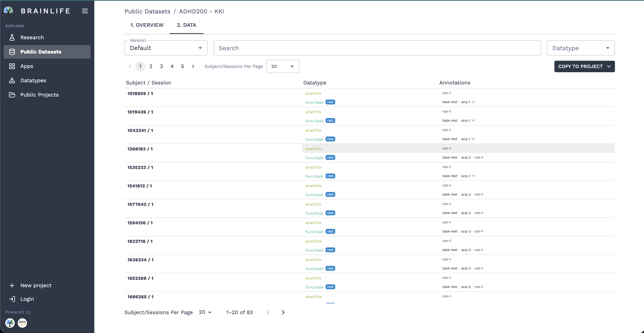Click the rest tag for subject 1594156
Viewport: 644px width, 333px height.
[x=330, y=232]
